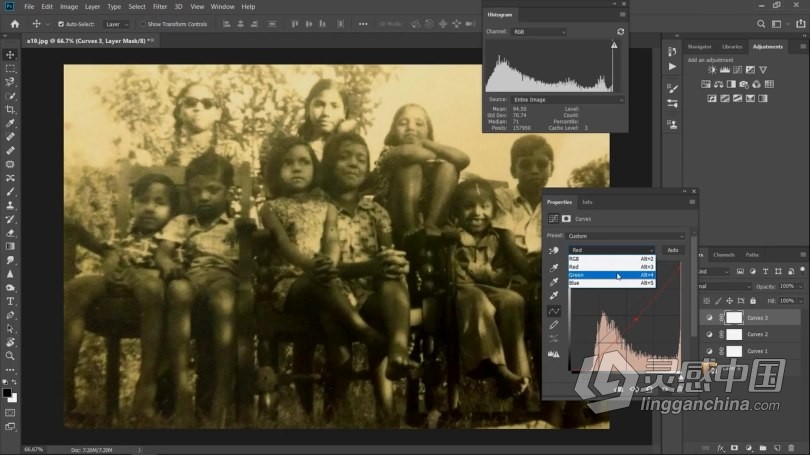Open the Histogram Channel dropdown
The width and height of the screenshot is (810, 455).
coord(539,32)
